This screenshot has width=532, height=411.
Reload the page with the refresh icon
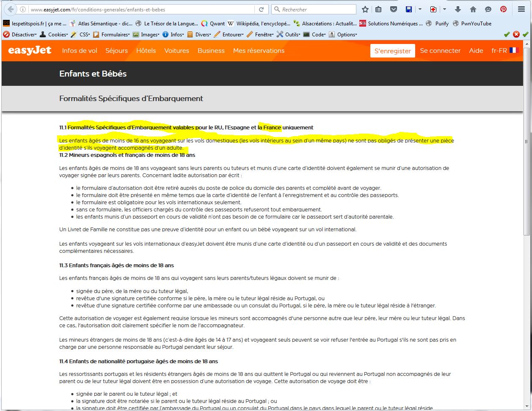[262, 9]
